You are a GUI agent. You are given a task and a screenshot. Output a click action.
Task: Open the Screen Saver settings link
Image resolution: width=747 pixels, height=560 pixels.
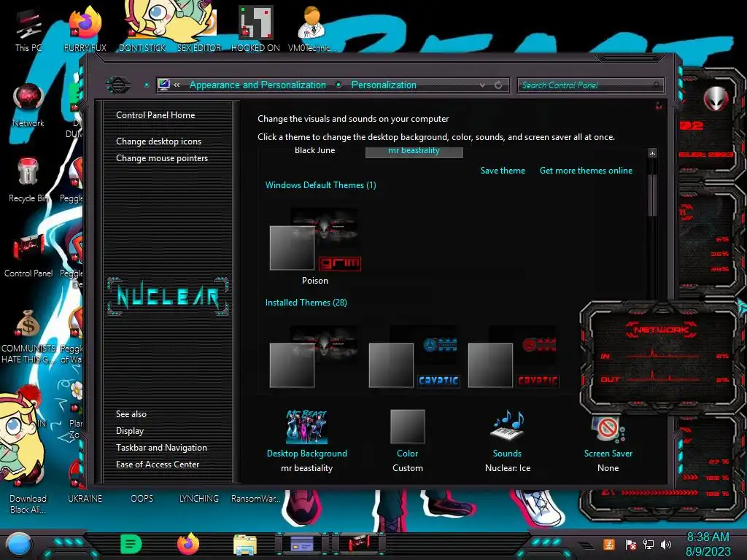(608, 454)
